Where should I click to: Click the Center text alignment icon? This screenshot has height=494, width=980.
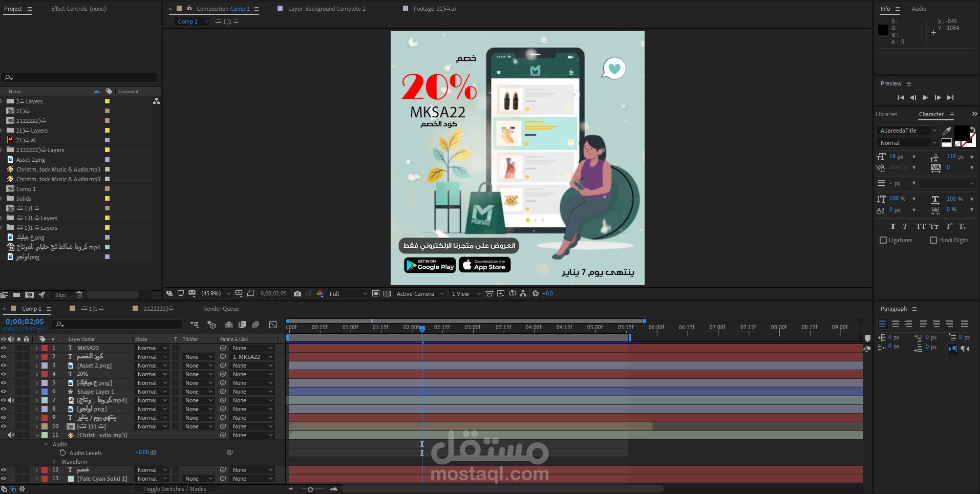[895, 323]
